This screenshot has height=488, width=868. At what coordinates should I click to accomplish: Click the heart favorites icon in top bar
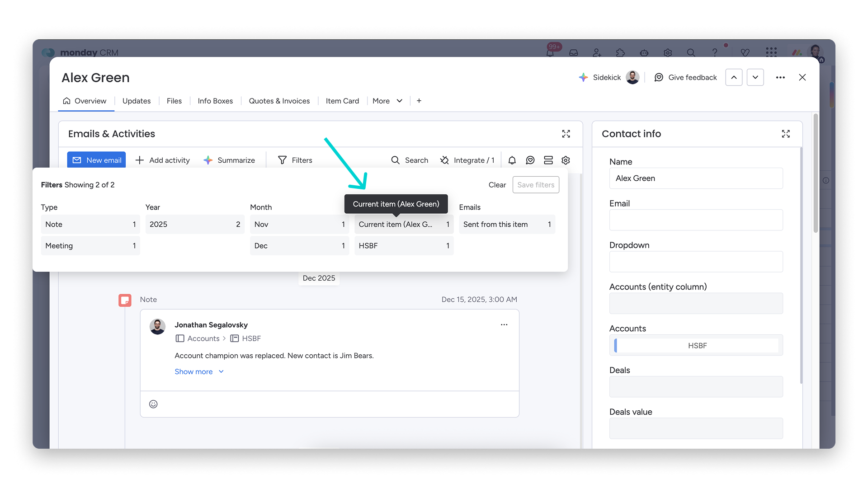[x=745, y=53]
